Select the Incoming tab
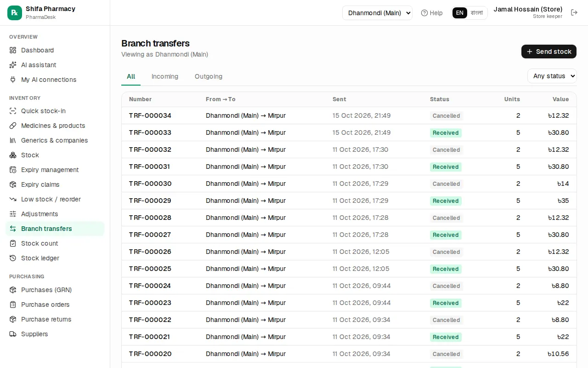The height and width of the screenshot is (368, 588). [x=165, y=76]
